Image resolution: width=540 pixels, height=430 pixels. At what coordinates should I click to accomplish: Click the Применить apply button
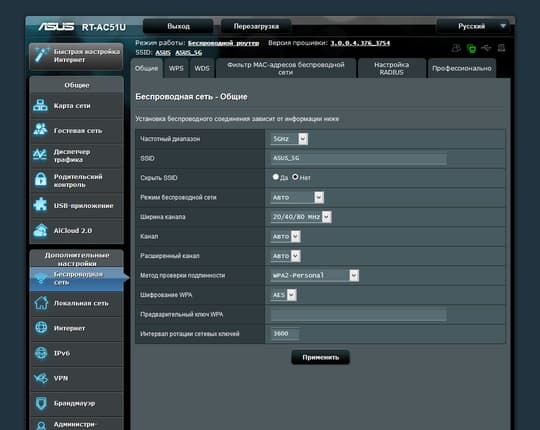point(320,357)
